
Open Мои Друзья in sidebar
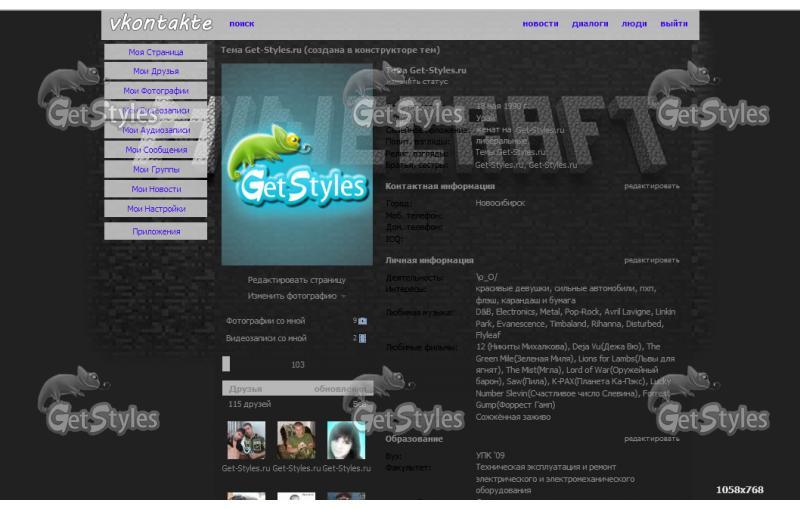(156, 71)
